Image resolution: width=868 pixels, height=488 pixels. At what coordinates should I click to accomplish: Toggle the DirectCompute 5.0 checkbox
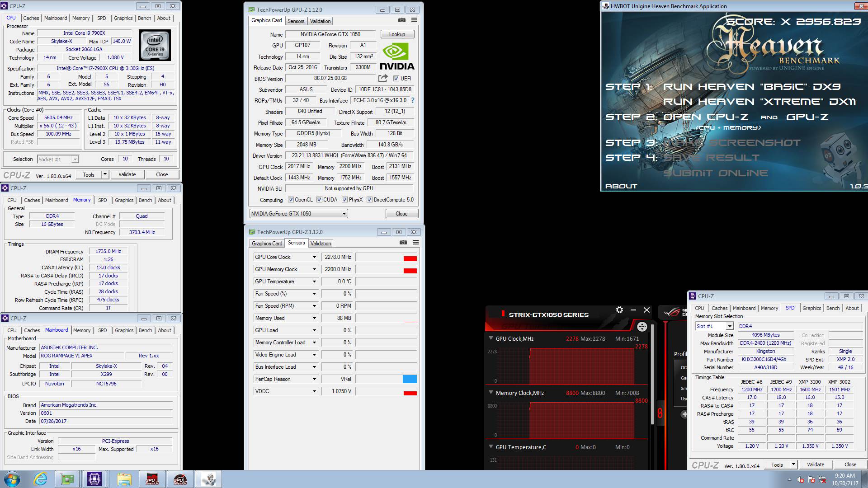point(369,200)
